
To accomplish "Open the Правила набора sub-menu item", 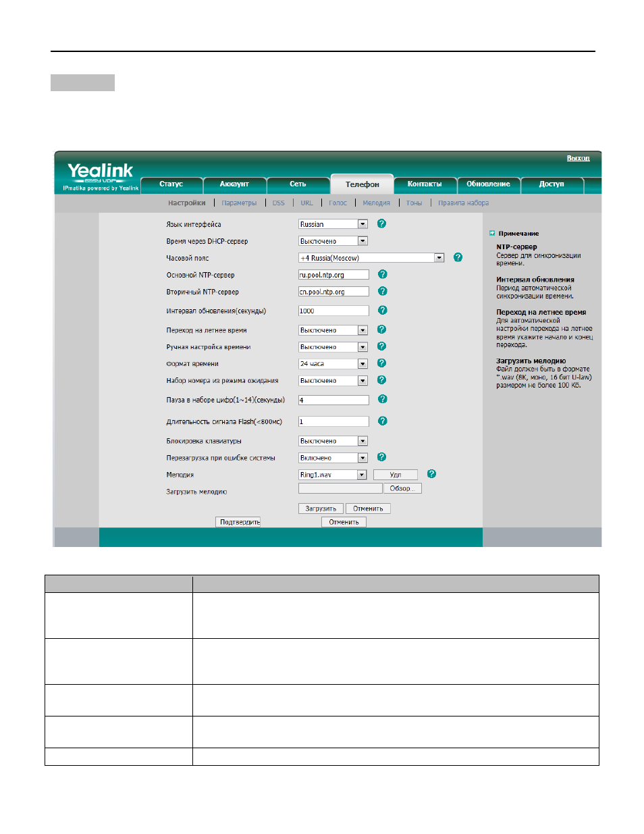I will click(464, 203).
